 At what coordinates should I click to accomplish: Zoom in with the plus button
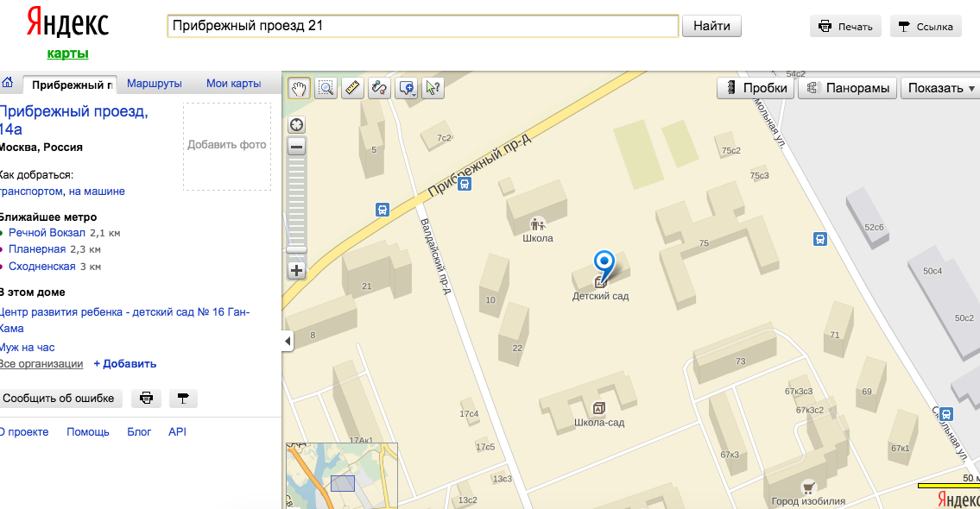(x=297, y=270)
